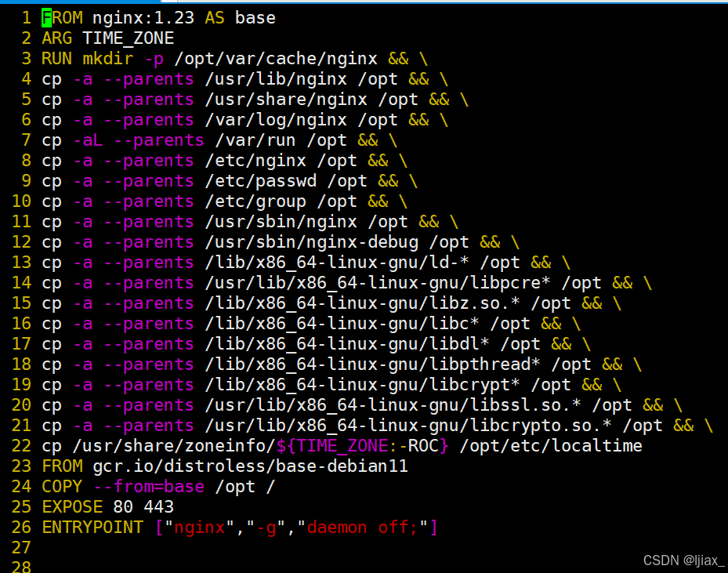The image size is (728, 573).
Task: Click the ENTRYPOINT keyword
Action: pos(92,528)
